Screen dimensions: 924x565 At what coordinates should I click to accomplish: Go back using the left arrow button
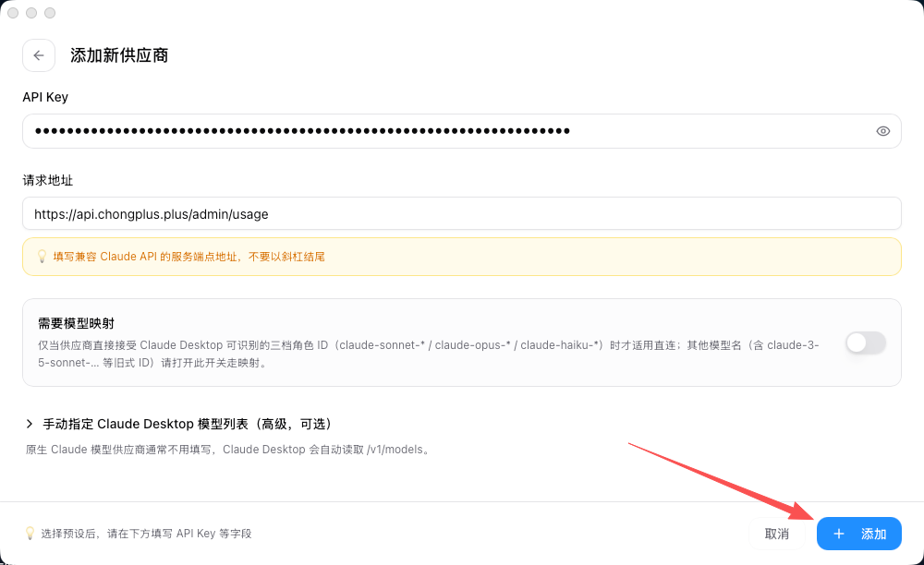[39, 55]
